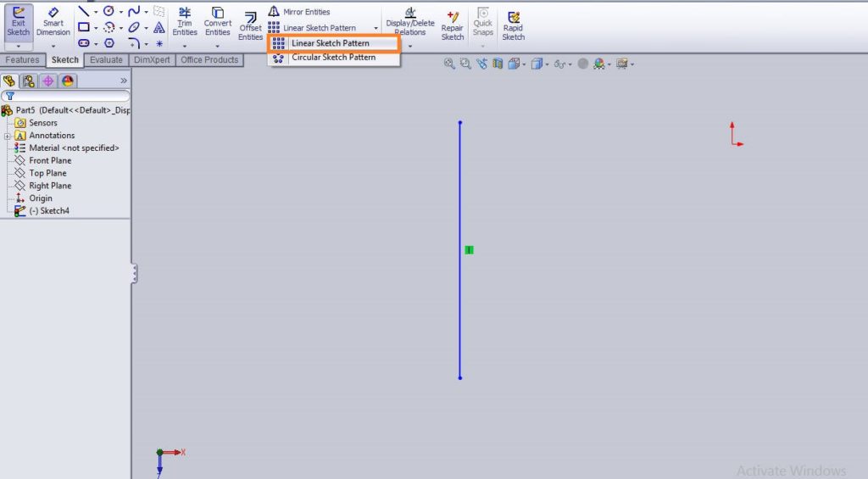Click the Repair Sketch tool
The height and width of the screenshot is (479, 868).
click(453, 25)
